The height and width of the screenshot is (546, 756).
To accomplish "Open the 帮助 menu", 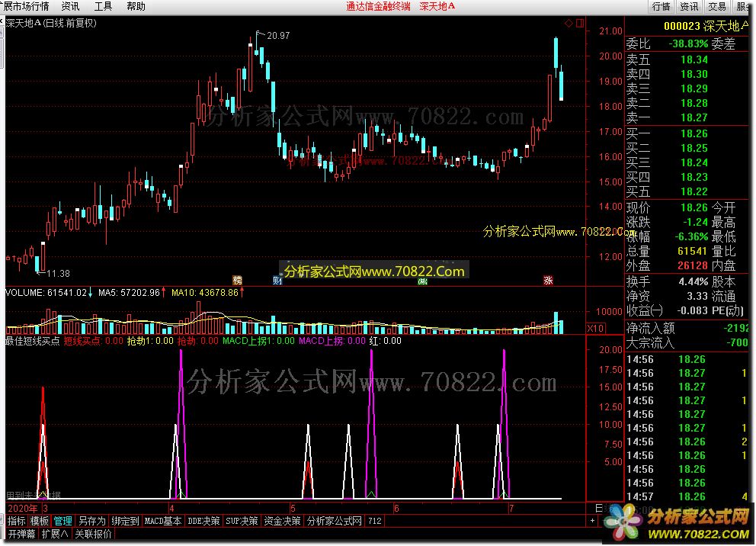I will [136, 6].
